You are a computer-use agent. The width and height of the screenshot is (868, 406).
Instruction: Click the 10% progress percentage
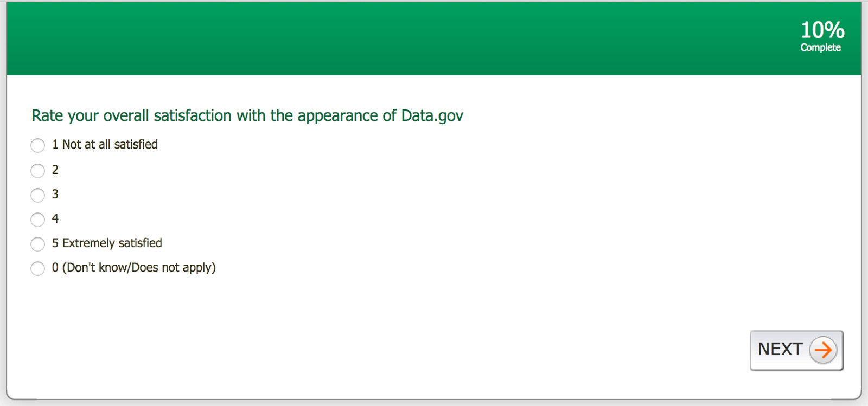point(822,30)
